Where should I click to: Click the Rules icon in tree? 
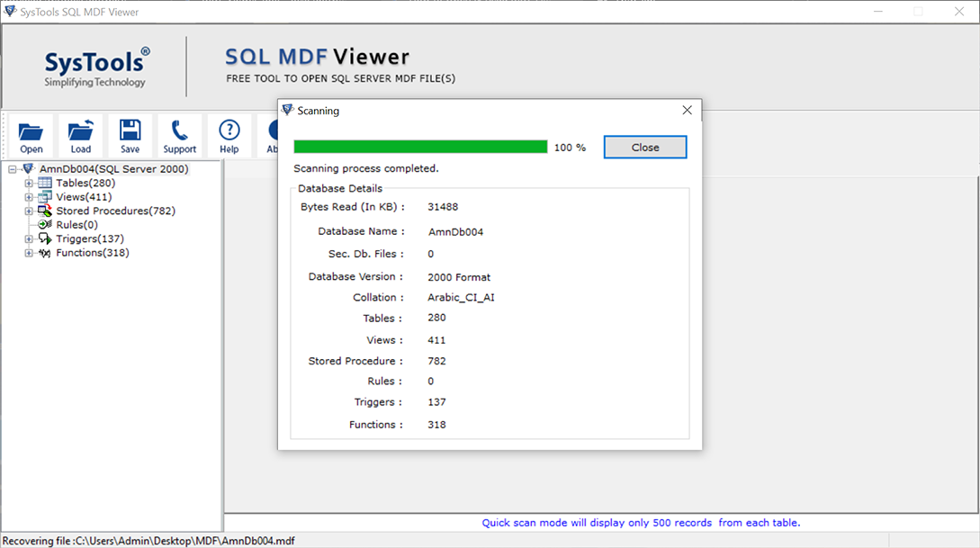(45, 224)
